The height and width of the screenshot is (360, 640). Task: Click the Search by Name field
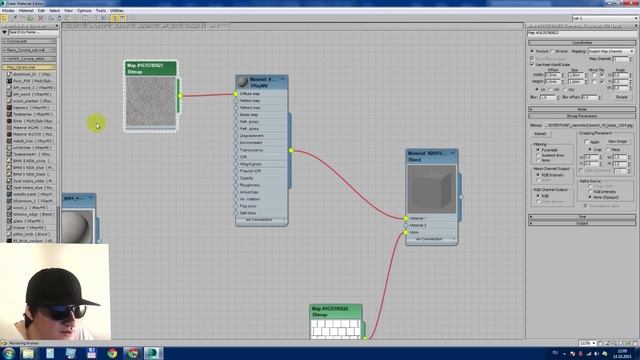[x=33, y=32]
